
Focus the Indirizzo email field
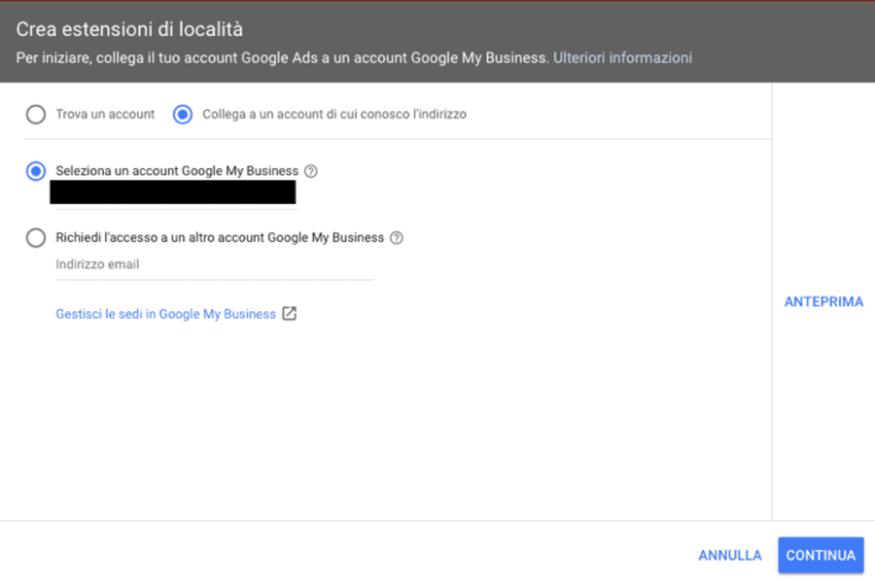click(215, 265)
